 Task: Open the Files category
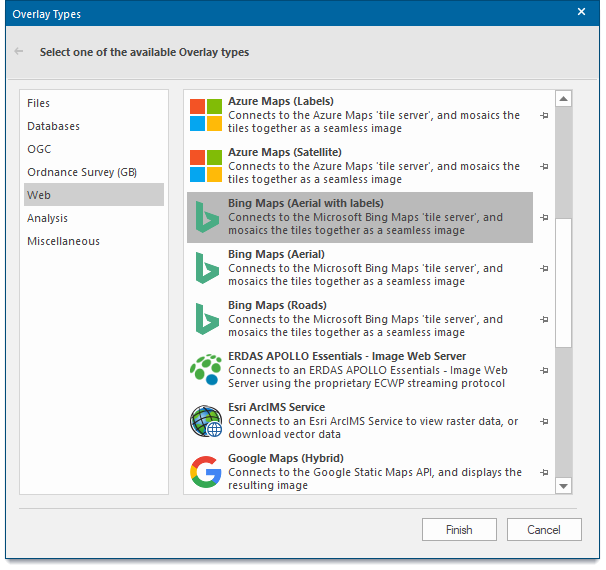tap(94, 103)
